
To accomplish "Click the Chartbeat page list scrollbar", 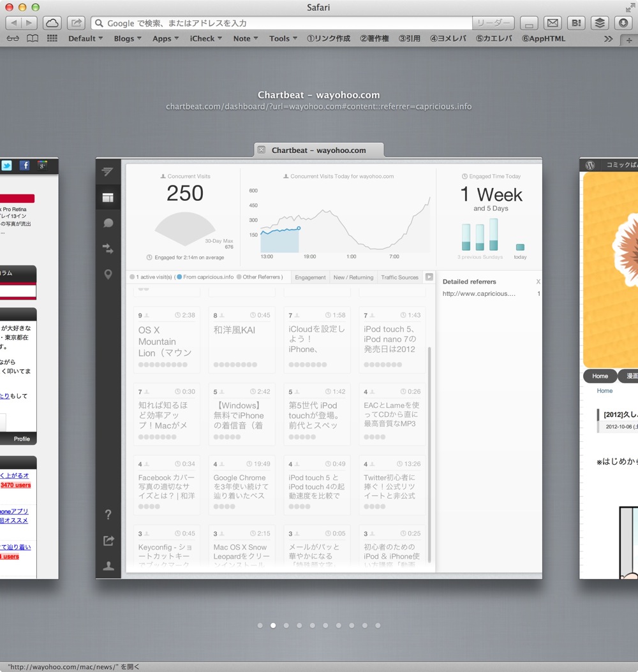I will pyautogui.click(x=429, y=455).
